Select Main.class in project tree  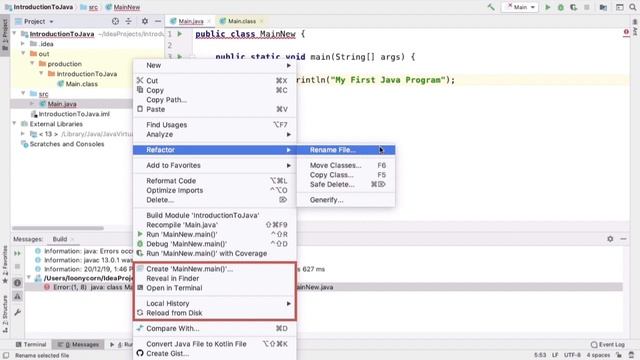tap(81, 84)
